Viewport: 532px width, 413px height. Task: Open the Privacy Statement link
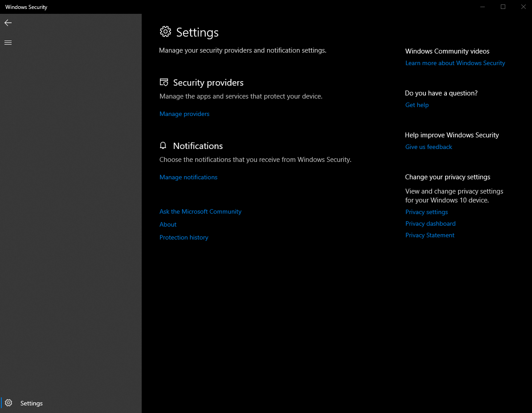pos(430,235)
